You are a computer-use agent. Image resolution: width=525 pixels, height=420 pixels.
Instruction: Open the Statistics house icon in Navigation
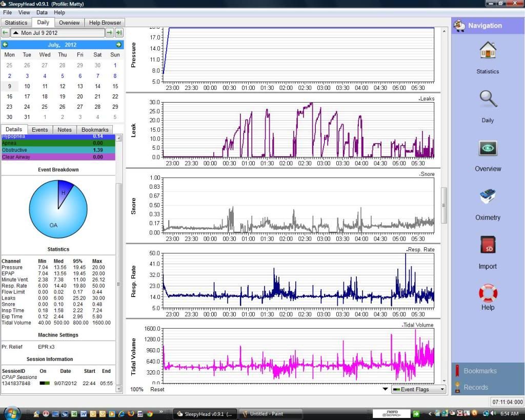[x=488, y=50]
